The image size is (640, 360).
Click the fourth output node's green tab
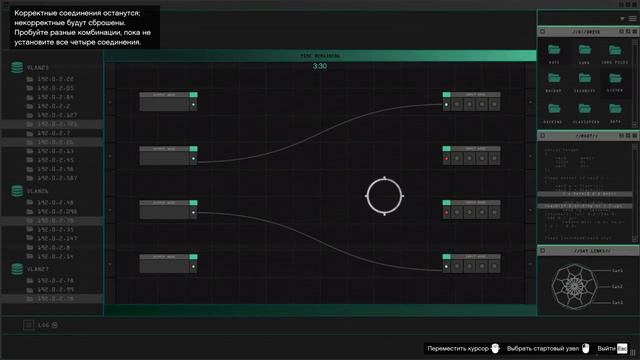[193, 257]
